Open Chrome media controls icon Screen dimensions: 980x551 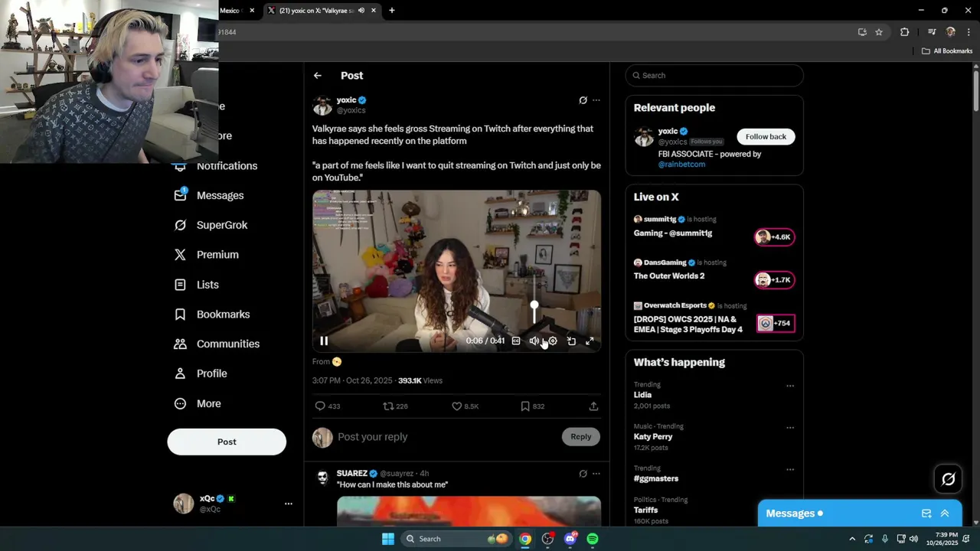point(932,32)
